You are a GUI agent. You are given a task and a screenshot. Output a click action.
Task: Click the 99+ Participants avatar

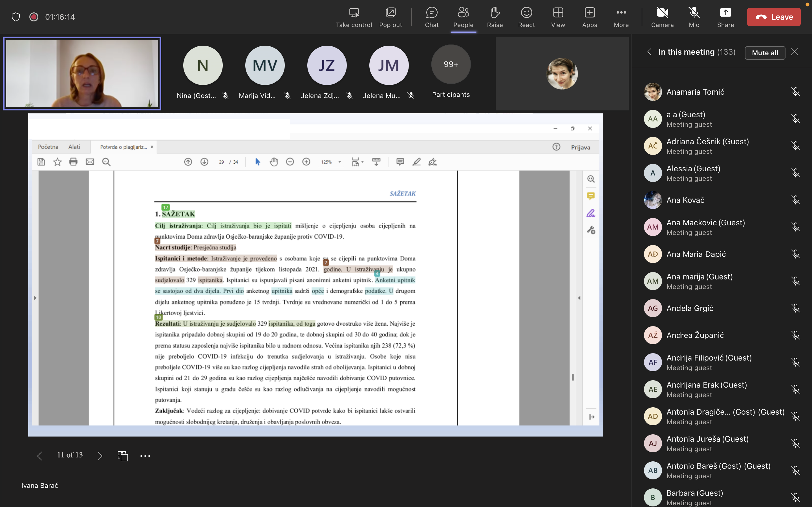click(x=451, y=65)
